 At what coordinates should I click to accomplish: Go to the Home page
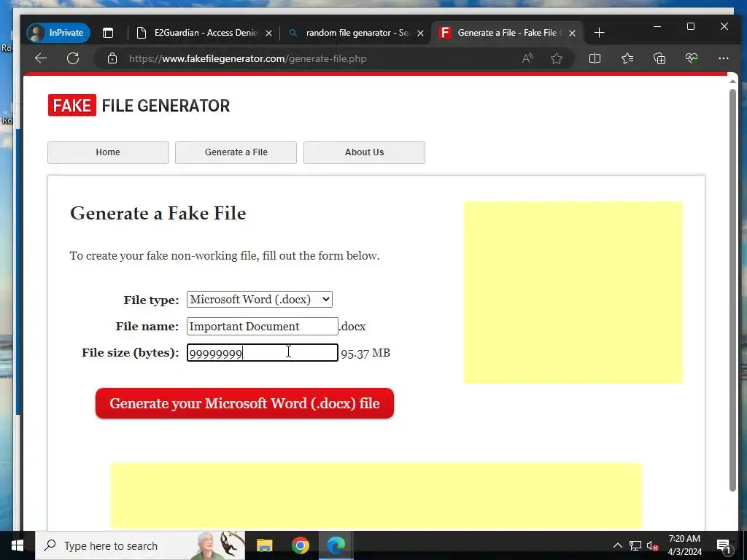pyautogui.click(x=108, y=152)
